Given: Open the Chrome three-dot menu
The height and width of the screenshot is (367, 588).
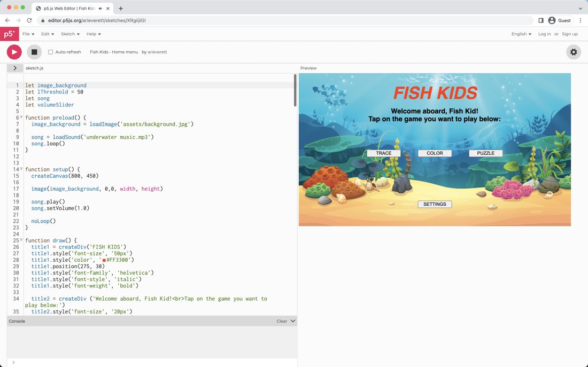Looking at the screenshot, I should [x=581, y=20].
